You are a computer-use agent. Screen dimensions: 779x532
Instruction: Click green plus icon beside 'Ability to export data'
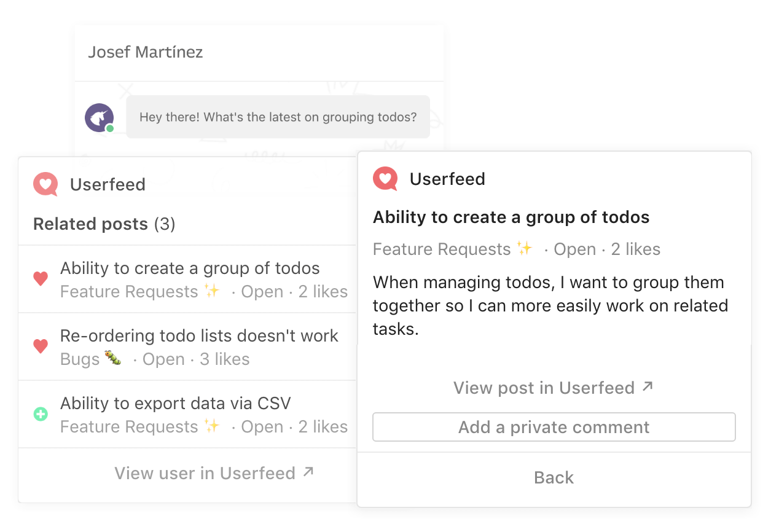(x=41, y=414)
